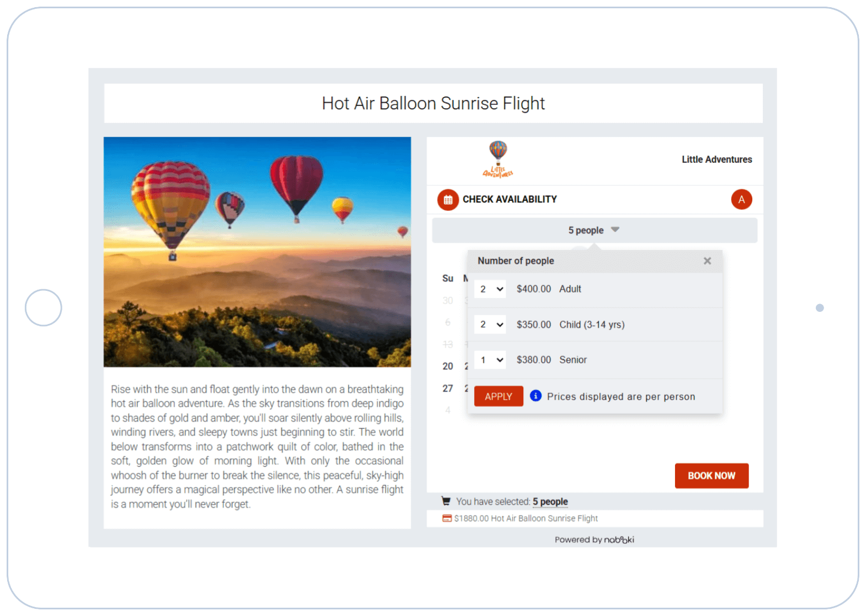Viewport: 866px width, 616px height.
Task: Select day 27 in the calendar
Action: tap(448, 389)
